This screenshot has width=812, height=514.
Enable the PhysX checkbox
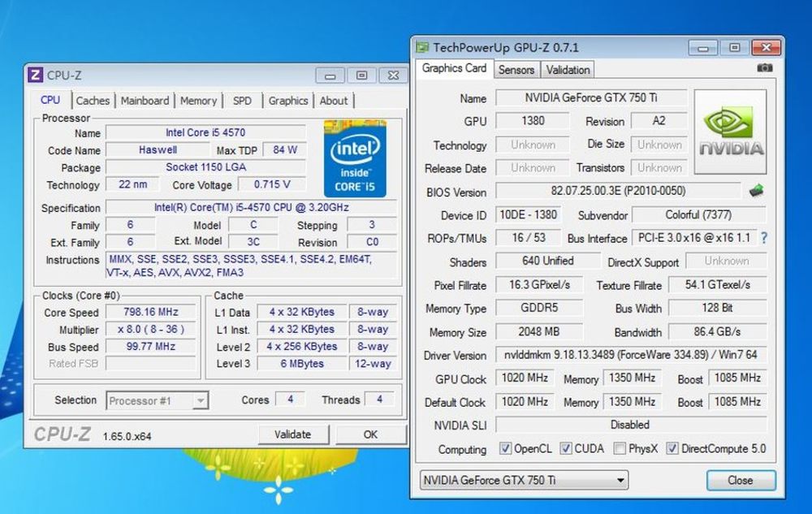(619, 448)
